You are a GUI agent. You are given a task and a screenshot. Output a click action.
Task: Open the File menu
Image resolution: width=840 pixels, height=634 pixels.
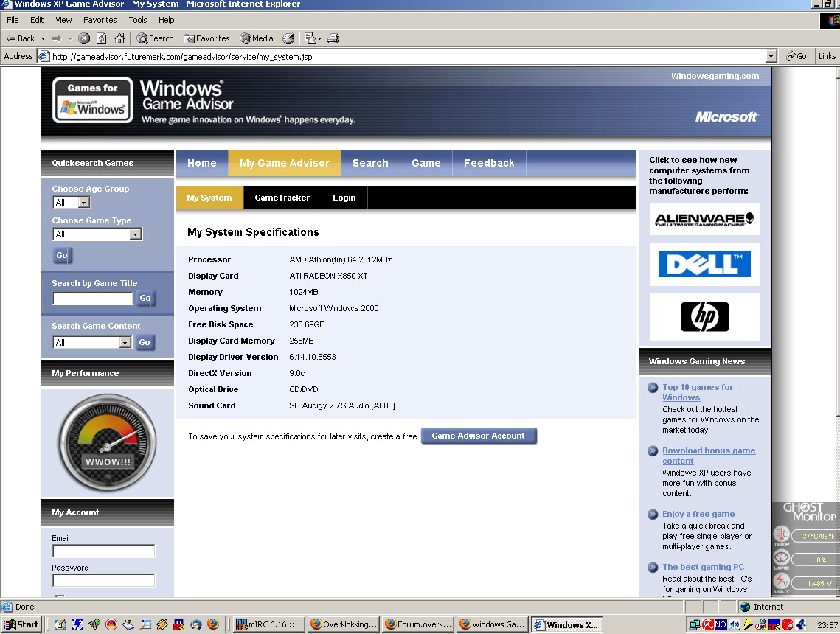click(13, 20)
